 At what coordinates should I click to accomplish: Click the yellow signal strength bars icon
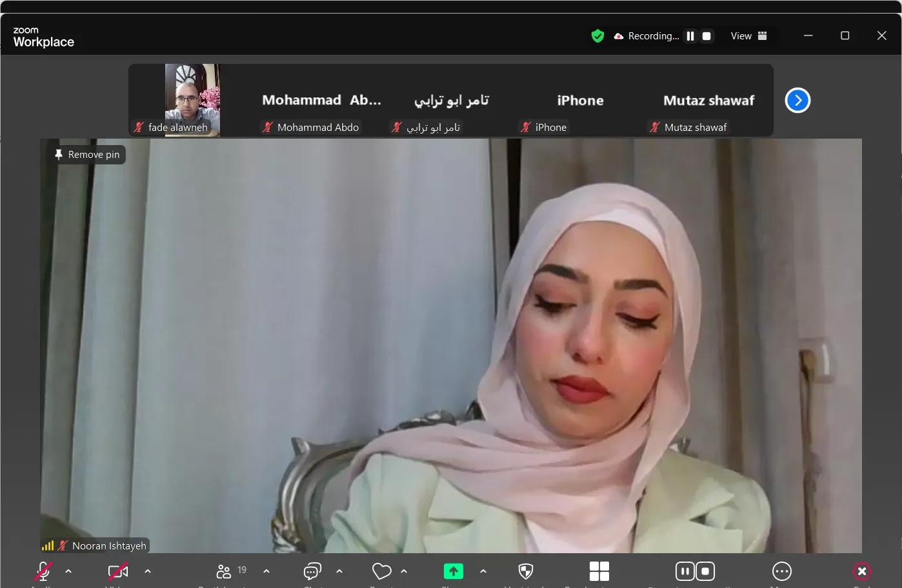pos(48,545)
